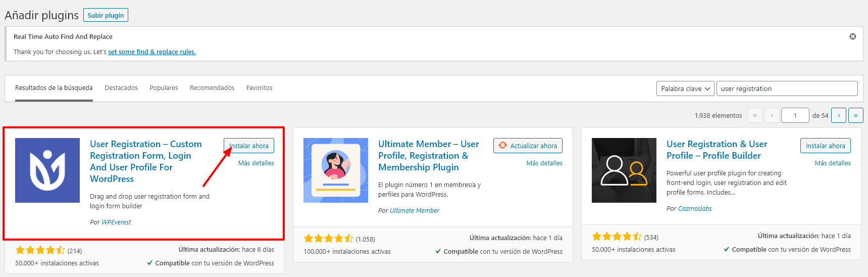
Task: Switch to the Destacados tab
Action: [121, 88]
